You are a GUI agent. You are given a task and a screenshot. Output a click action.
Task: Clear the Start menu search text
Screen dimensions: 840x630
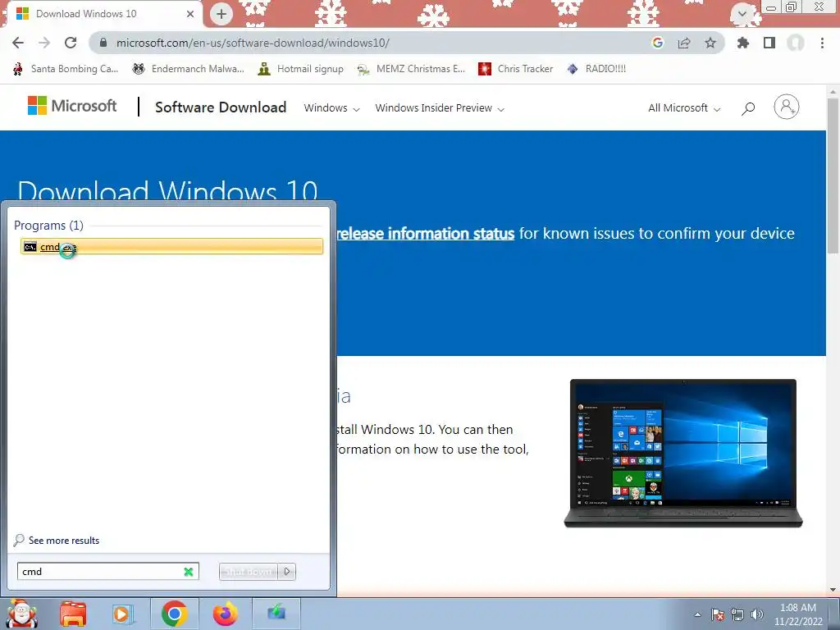(189, 572)
